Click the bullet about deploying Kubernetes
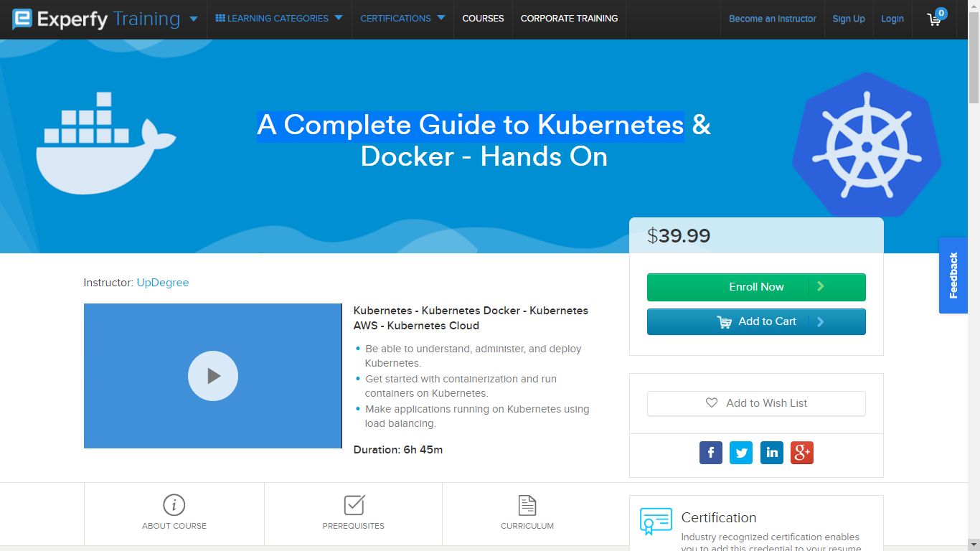Image resolution: width=980 pixels, height=551 pixels. coord(473,356)
